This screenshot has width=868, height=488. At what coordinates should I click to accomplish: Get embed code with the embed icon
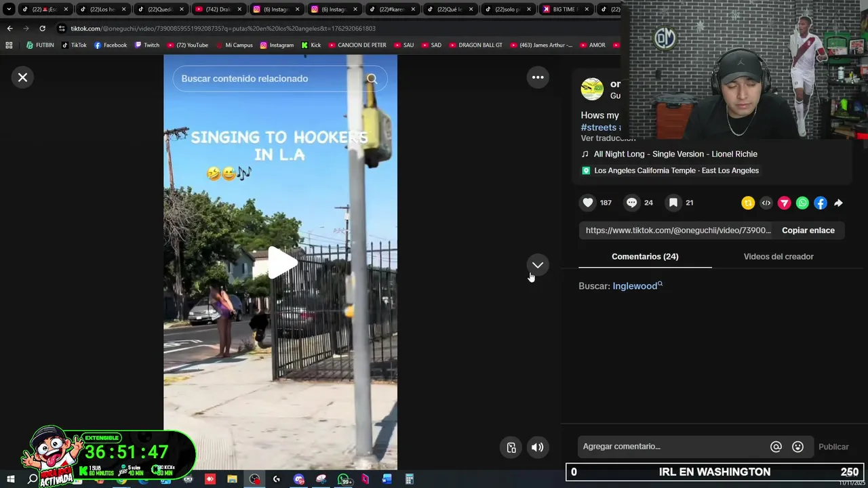766,203
